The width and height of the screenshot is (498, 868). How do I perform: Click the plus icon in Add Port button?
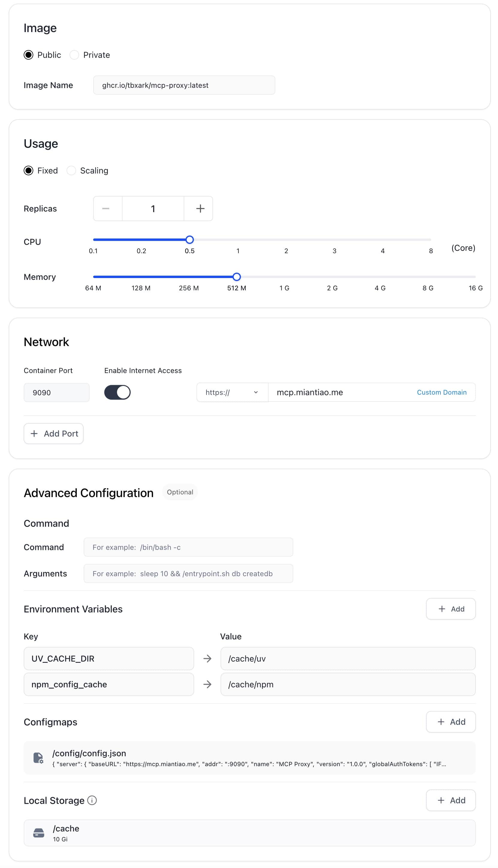pos(34,433)
